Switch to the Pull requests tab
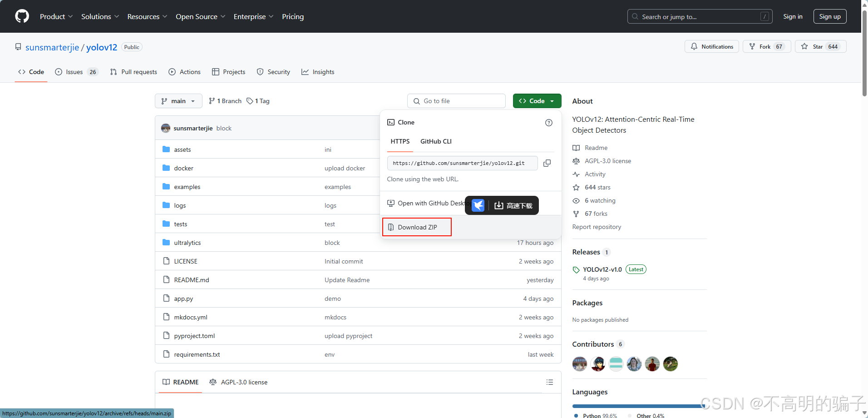868x418 pixels. coord(133,72)
